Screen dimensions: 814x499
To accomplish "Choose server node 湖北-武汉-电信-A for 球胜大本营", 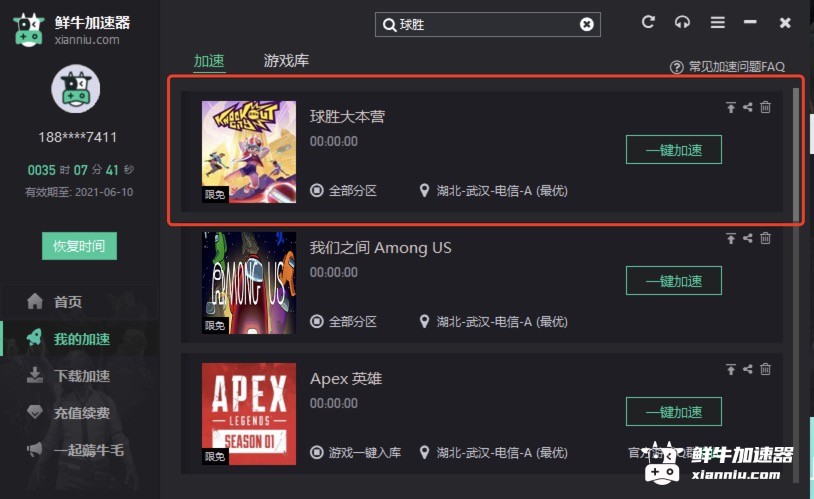I will click(x=494, y=191).
